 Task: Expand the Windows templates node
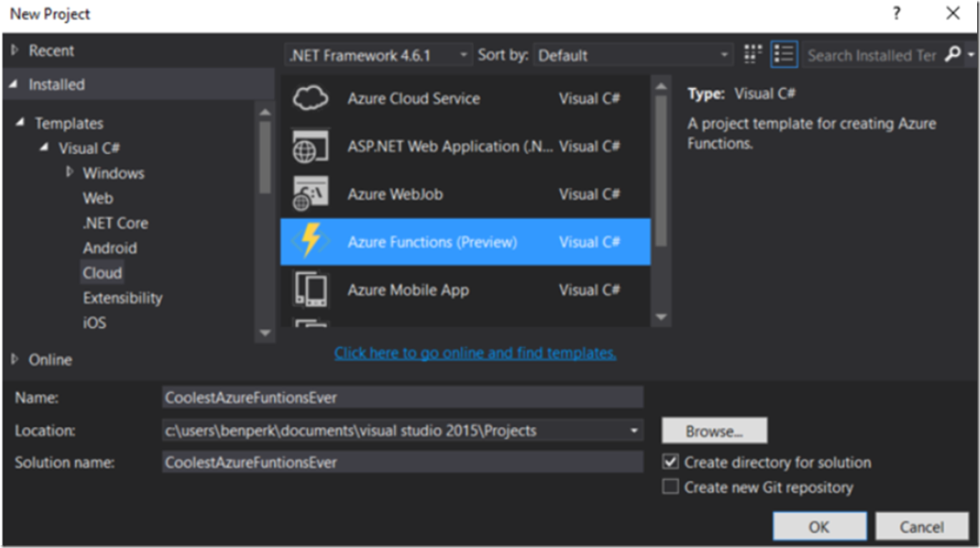click(x=69, y=172)
